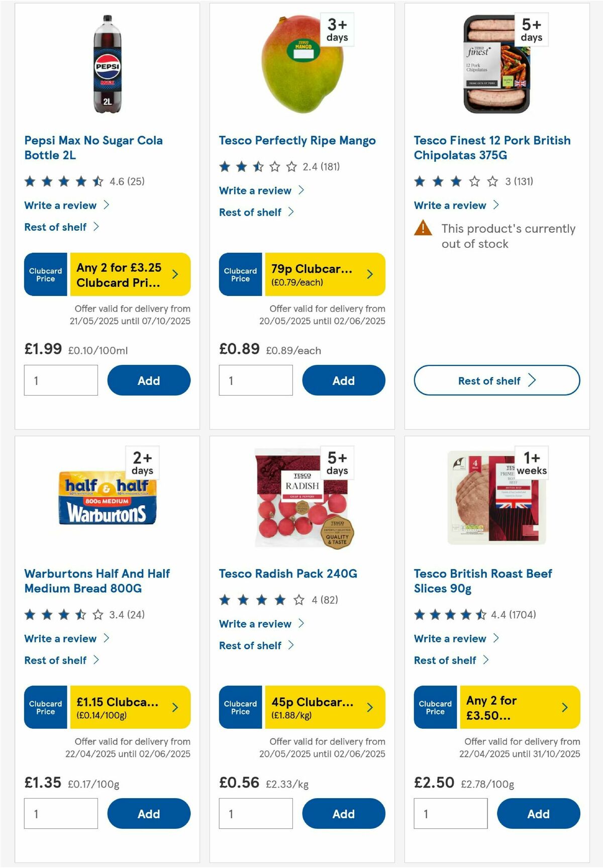Expand the 'Any 2 for £3.25' offer chevron
The height and width of the screenshot is (868, 603).
[x=174, y=274]
